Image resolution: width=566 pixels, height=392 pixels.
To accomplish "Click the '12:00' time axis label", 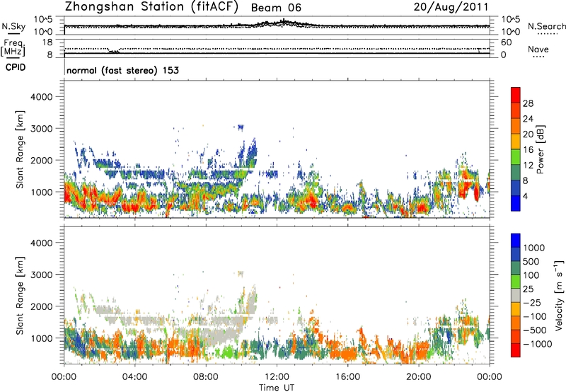I will [x=277, y=377].
